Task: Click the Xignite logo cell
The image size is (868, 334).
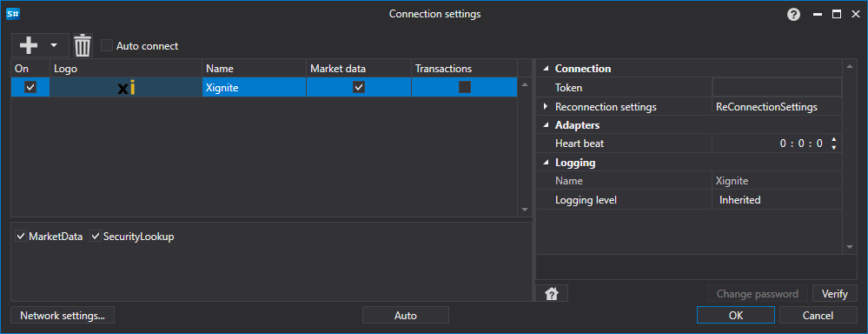Action: pos(126,88)
